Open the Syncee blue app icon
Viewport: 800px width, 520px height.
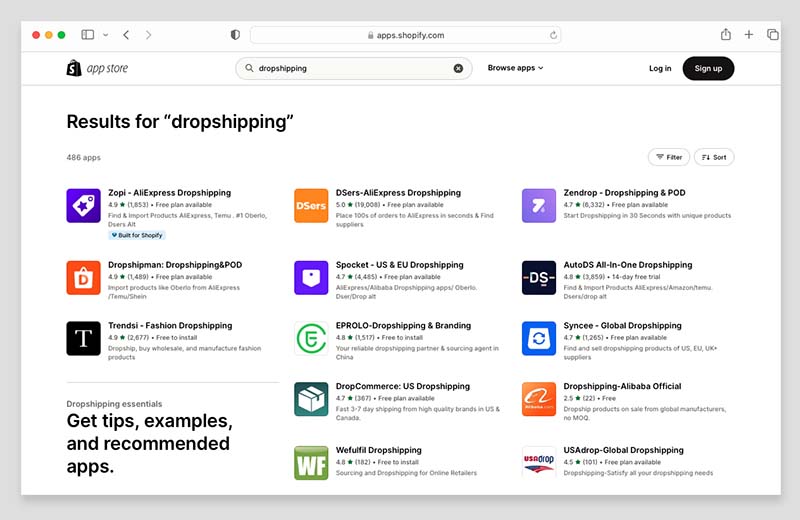tap(539, 338)
